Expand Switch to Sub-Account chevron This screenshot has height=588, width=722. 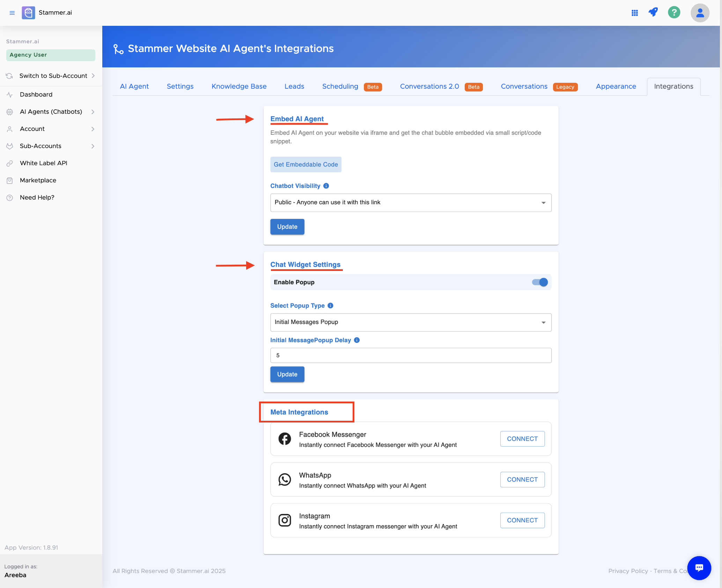[93, 76]
